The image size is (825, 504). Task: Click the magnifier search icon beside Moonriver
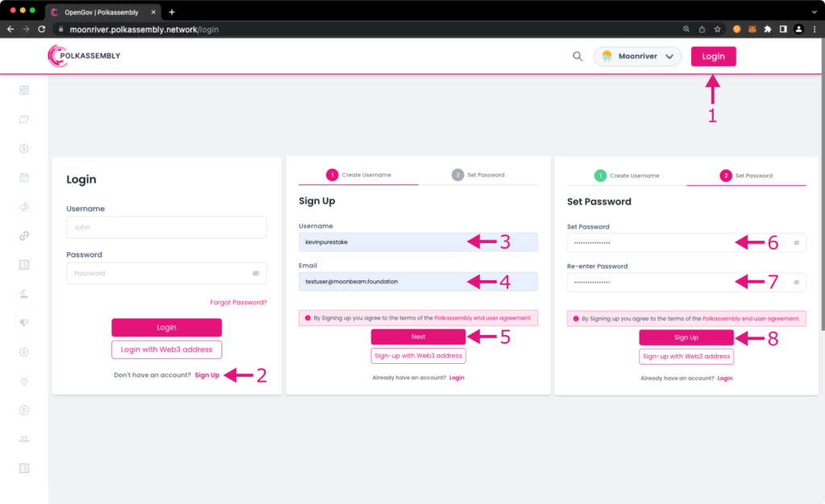pos(578,56)
